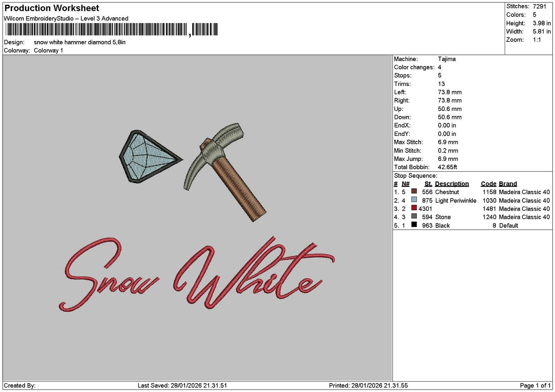Click the 'Colorway 1' value

tap(48, 51)
